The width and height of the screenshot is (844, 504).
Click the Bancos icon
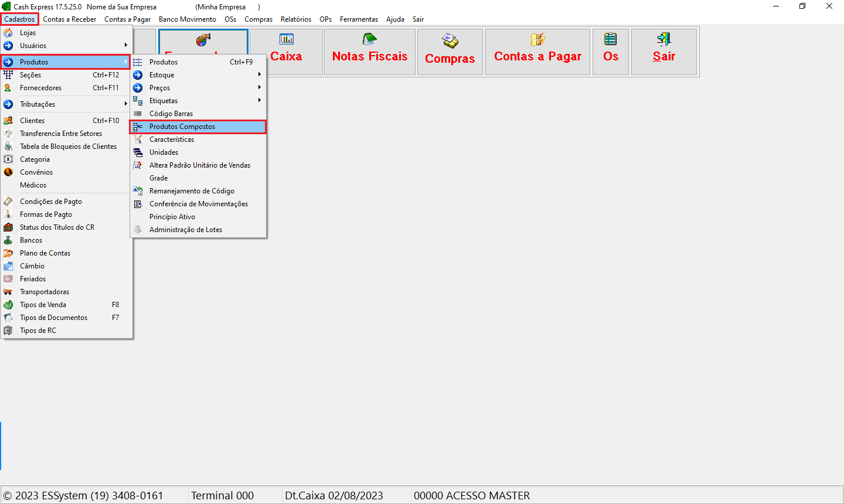8,240
